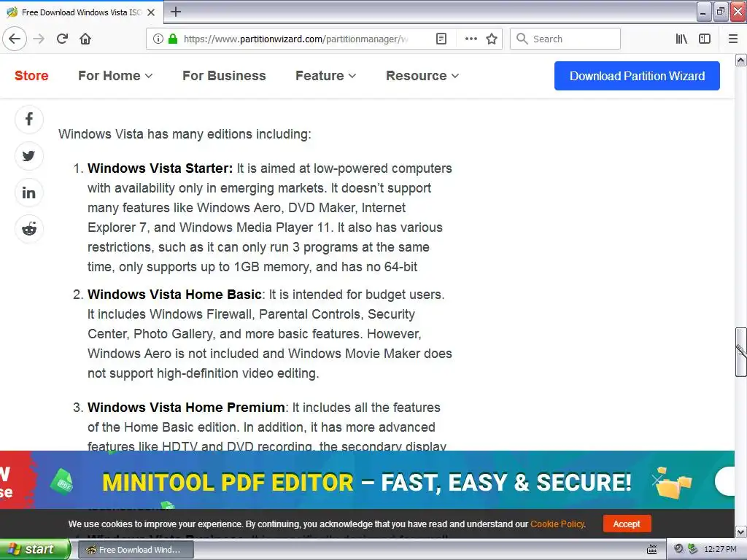
Task: Click the Windows Vista Home Basic heading
Action: 174,295
